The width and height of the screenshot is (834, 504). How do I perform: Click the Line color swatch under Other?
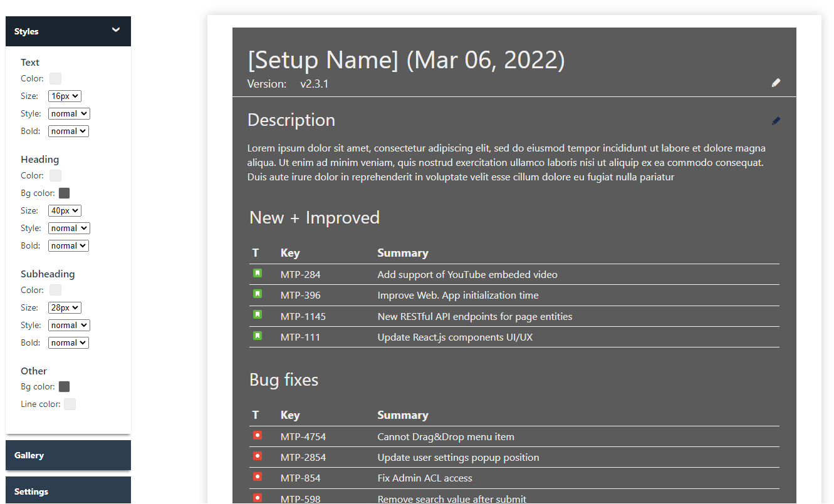(x=70, y=404)
